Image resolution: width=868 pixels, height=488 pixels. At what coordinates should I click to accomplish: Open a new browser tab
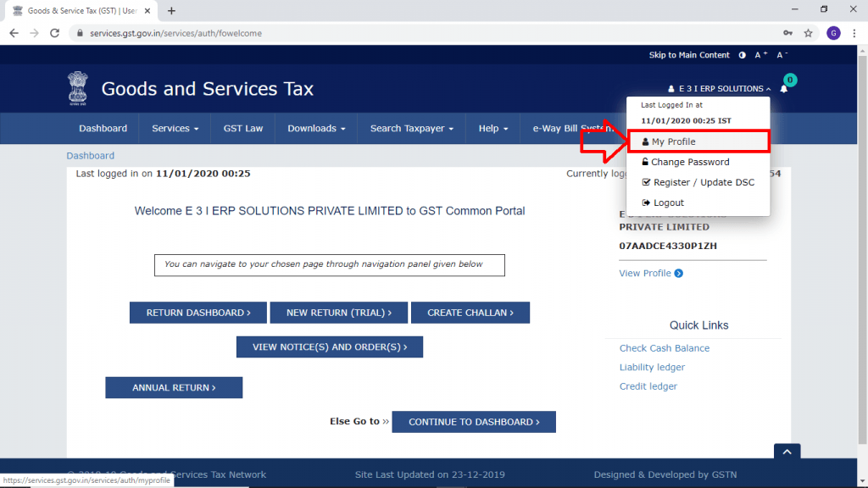(171, 10)
